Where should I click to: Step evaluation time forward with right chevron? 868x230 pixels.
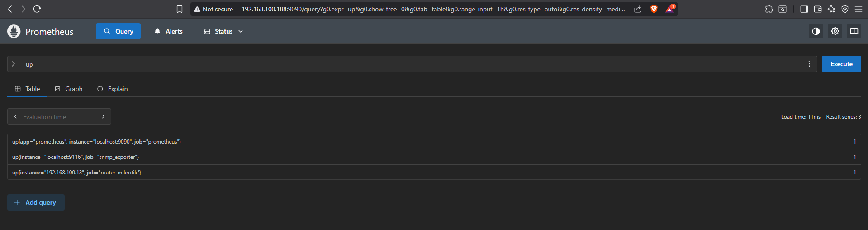pos(103,116)
